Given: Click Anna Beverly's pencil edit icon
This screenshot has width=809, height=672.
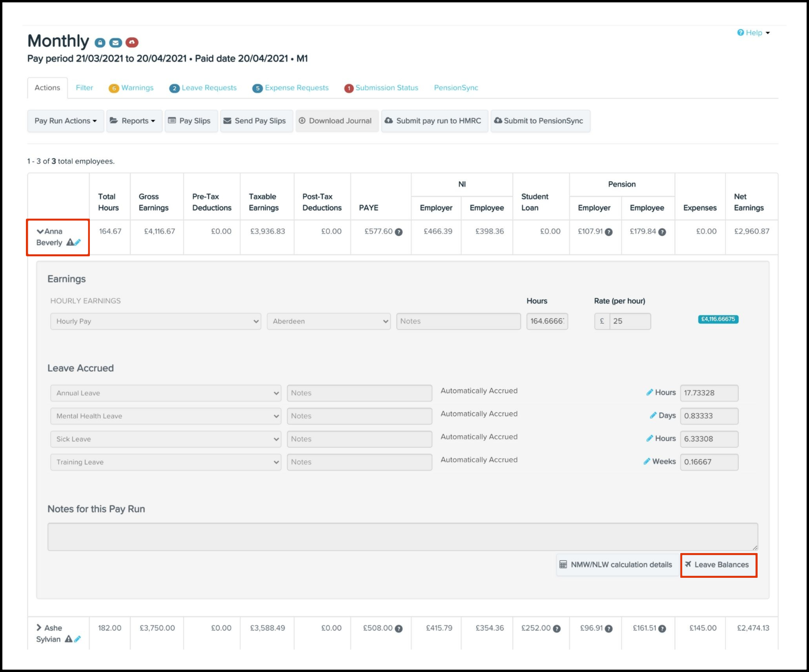Looking at the screenshot, I should 78,242.
